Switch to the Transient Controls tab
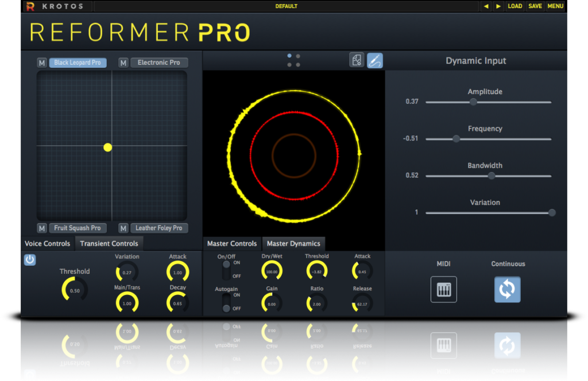The image size is (588, 381). [x=109, y=243]
